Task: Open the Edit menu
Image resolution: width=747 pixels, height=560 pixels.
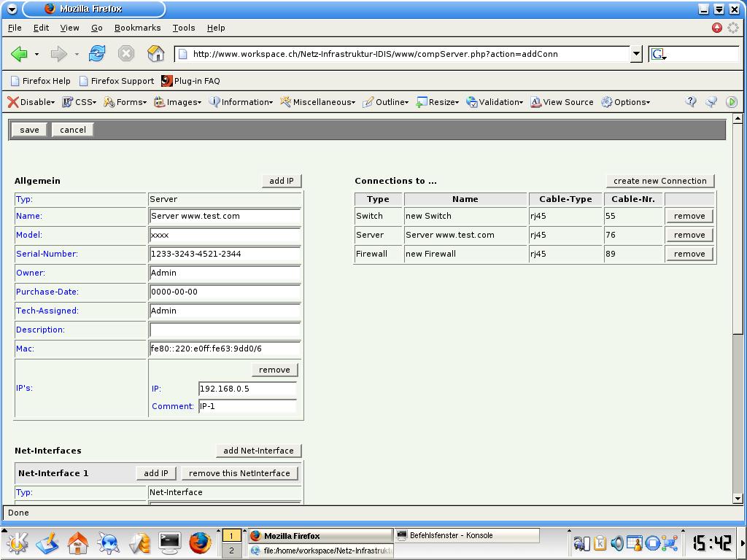Action: (41, 28)
